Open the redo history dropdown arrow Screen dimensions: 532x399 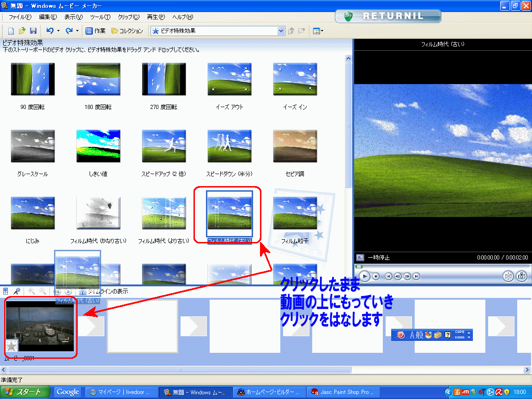(x=78, y=31)
